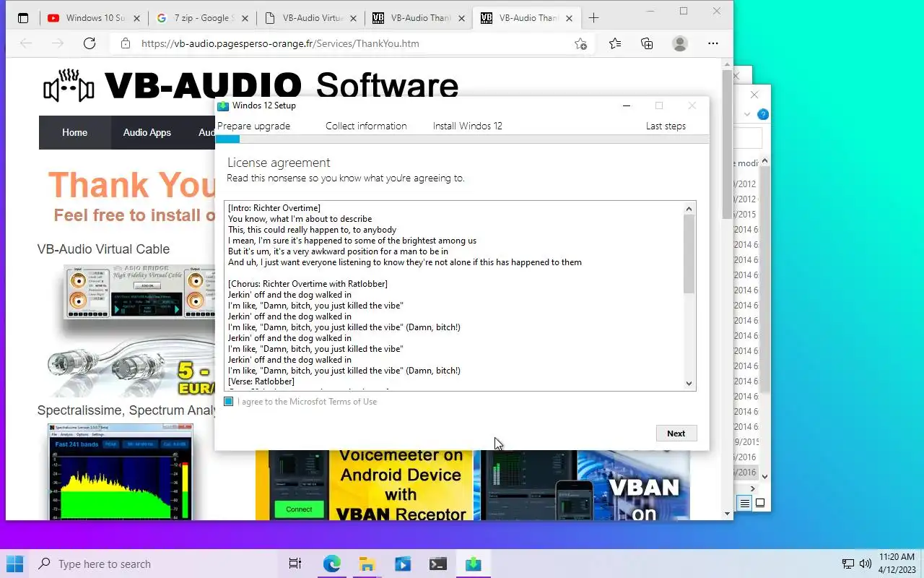Viewport: 924px width, 578px height.
Task: Check the Microsfot Terms of Use agreement box
Action: click(229, 402)
